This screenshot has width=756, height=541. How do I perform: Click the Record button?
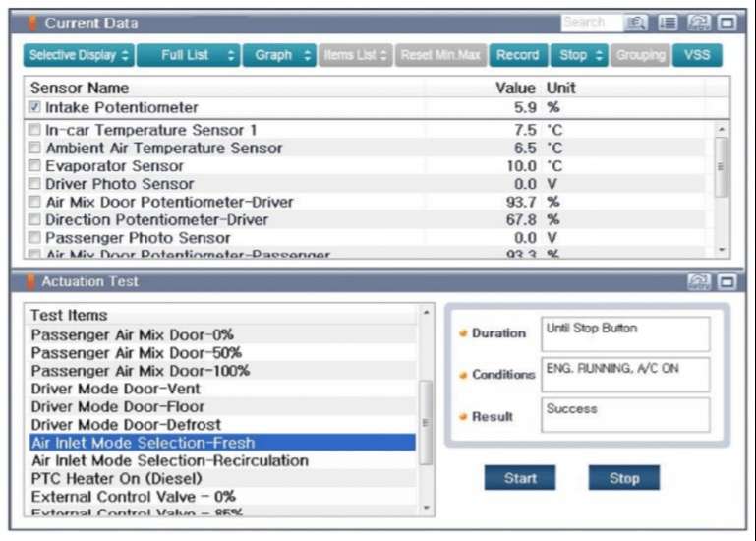pos(518,55)
